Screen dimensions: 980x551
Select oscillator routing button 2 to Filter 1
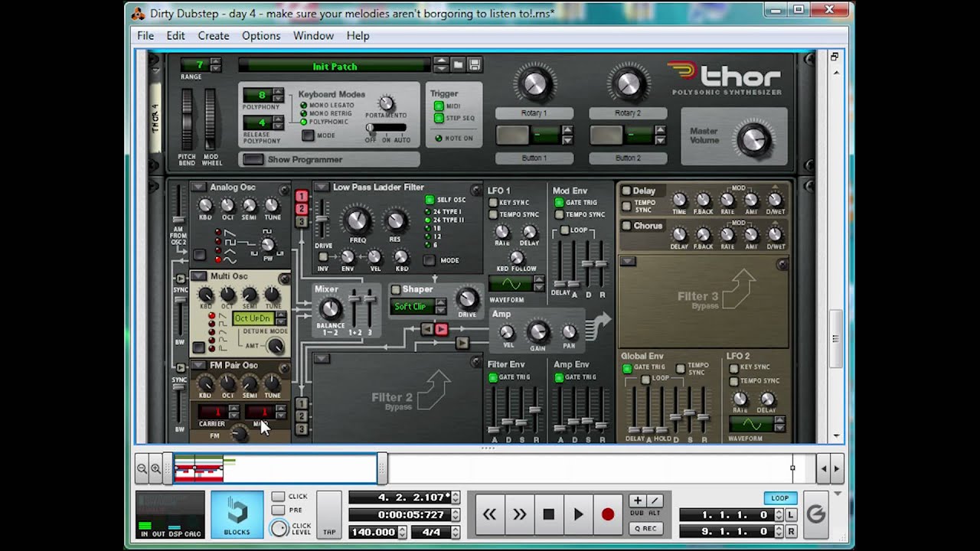click(302, 209)
